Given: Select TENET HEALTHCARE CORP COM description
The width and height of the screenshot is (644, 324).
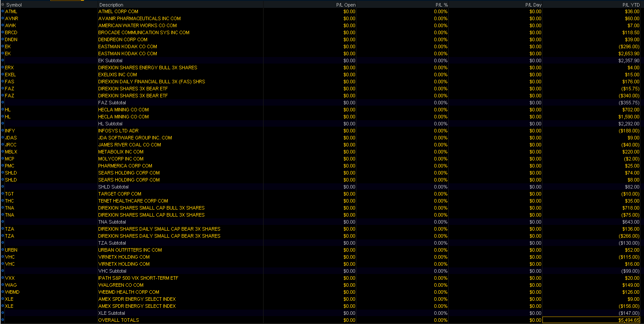Looking at the screenshot, I should pos(133,201).
